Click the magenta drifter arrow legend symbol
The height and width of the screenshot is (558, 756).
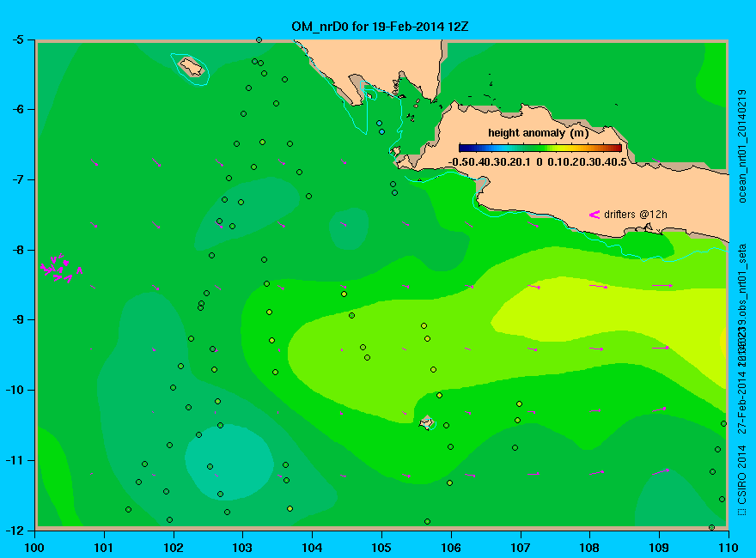594,215
